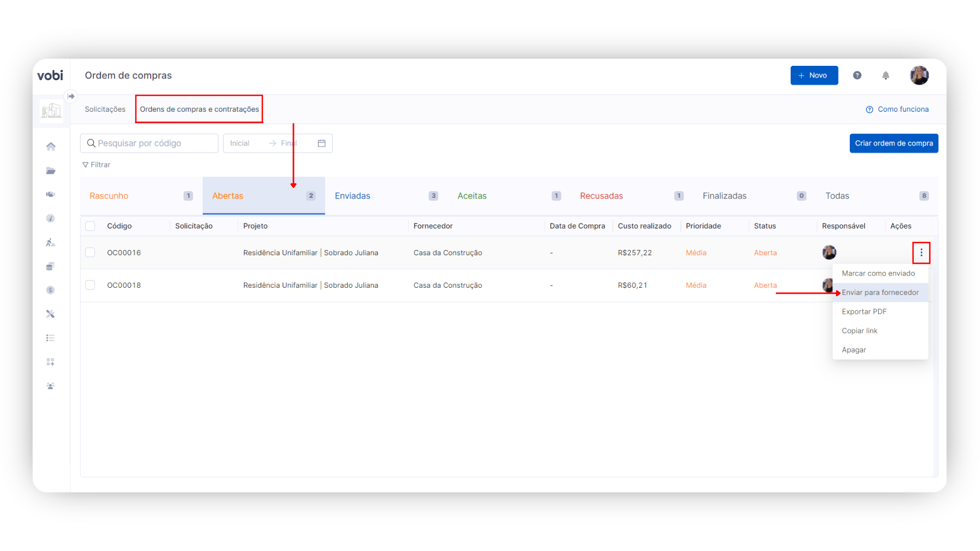Viewport: 980px width, 551px height.
Task: Open the Como funciona link
Action: [x=897, y=109]
